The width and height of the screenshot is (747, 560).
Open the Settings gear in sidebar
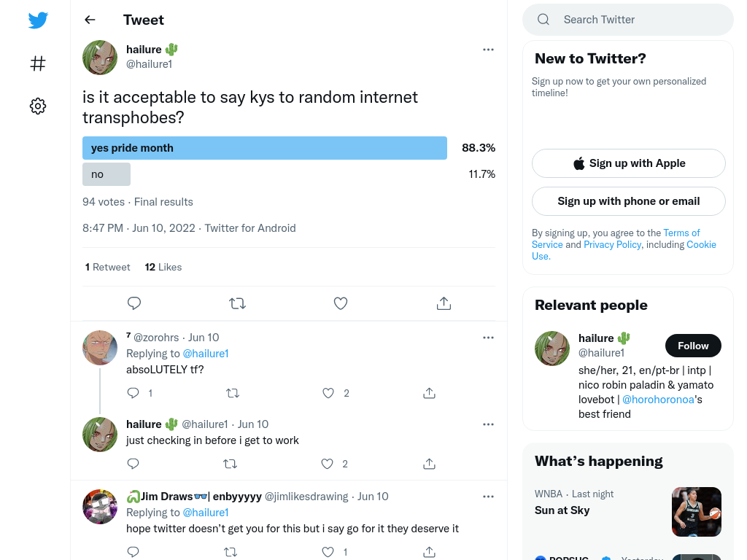click(x=38, y=106)
